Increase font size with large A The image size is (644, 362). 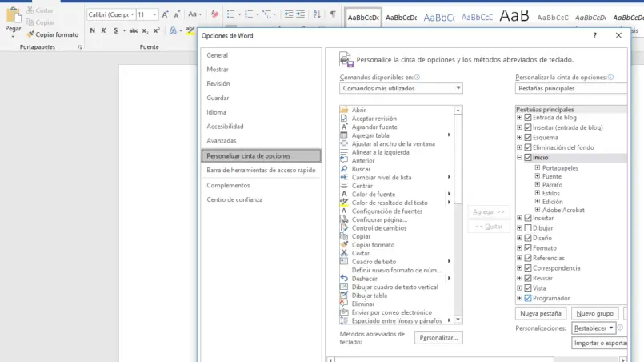coord(165,14)
